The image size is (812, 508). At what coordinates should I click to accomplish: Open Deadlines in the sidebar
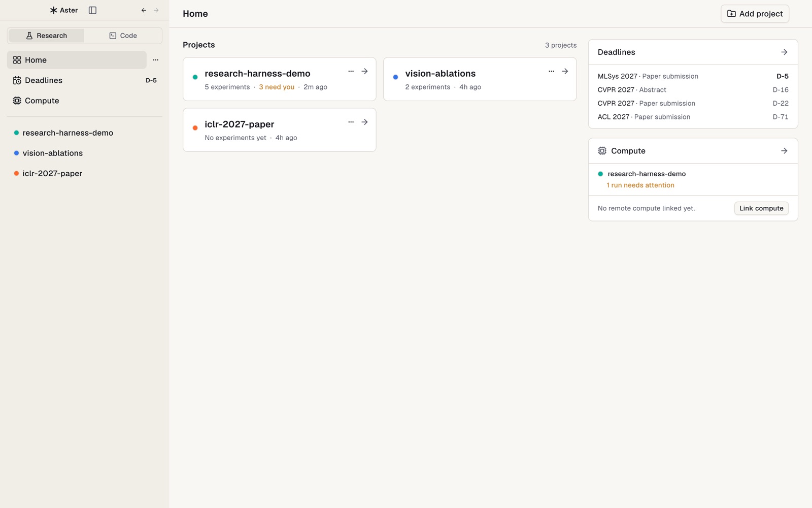click(85, 80)
